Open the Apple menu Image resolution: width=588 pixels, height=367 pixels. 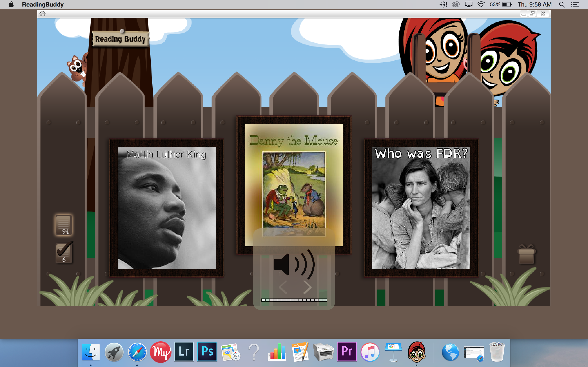[11, 4]
